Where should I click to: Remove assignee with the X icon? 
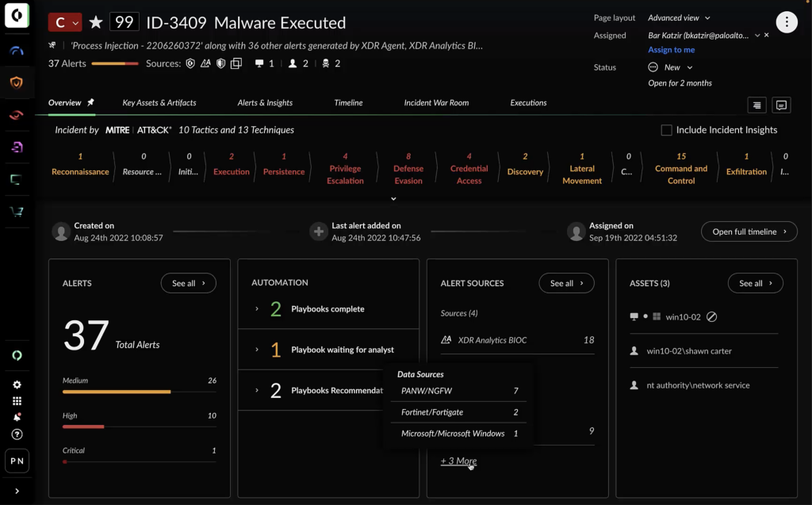[x=767, y=35]
